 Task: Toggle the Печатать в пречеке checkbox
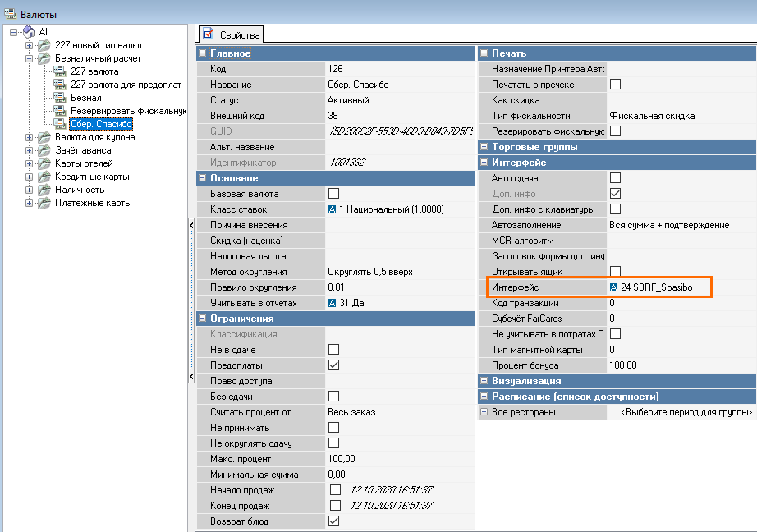[615, 85]
